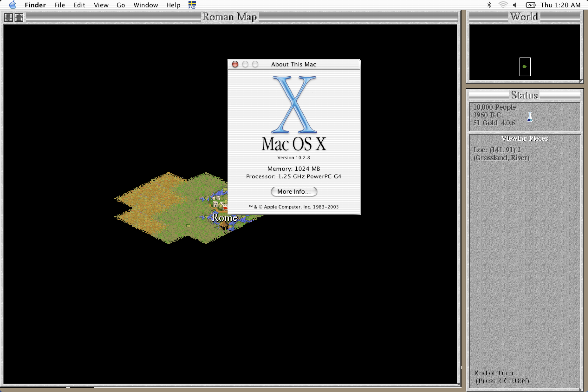This screenshot has width=588, height=392.
Task: Click the 'Version 10.2.8' text
Action: (x=294, y=158)
